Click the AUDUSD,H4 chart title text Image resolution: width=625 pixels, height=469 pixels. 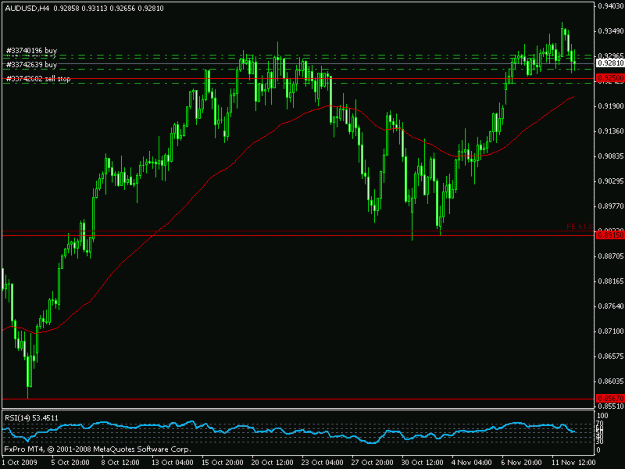coord(27,8)
